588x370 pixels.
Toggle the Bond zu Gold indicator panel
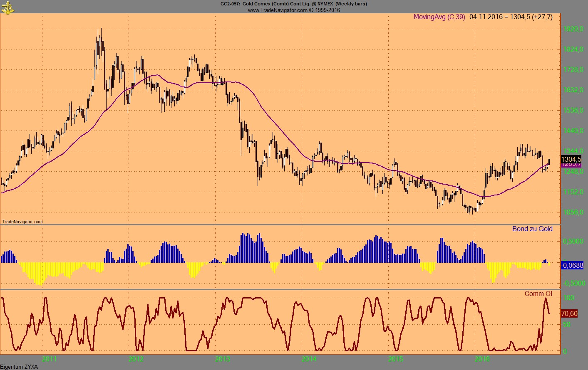tap(533, 229)
